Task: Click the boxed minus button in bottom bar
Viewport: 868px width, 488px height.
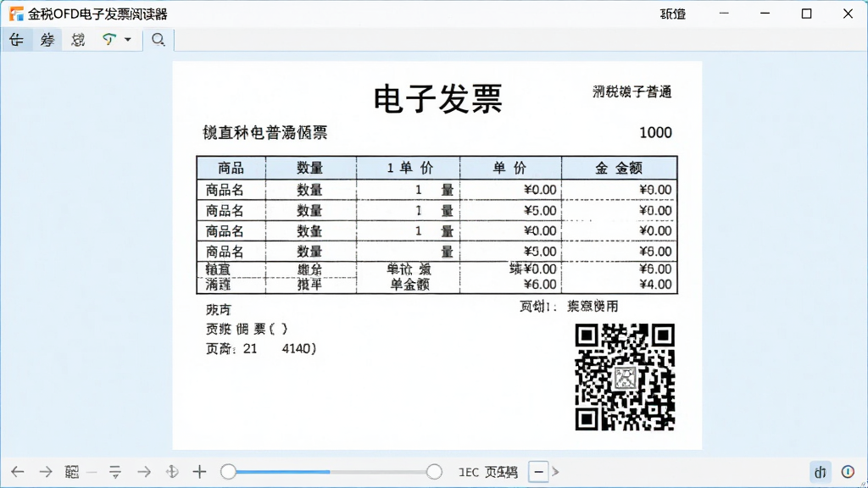Action: point(538,471)
